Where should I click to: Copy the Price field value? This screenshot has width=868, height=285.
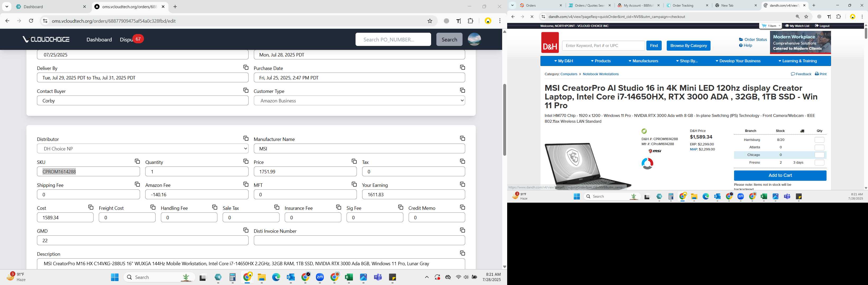click(x=354, y=161)
